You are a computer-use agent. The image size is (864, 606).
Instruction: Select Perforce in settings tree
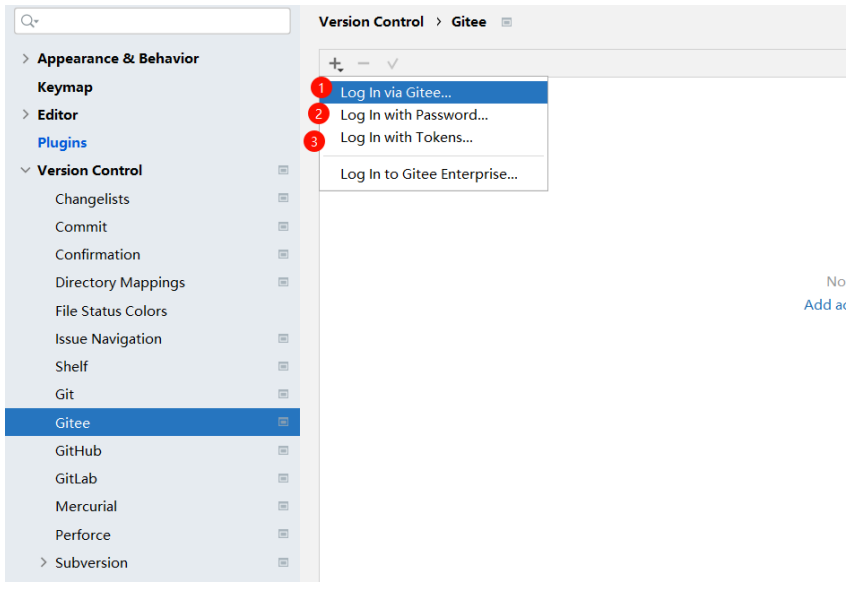click(x=83, y=535)
